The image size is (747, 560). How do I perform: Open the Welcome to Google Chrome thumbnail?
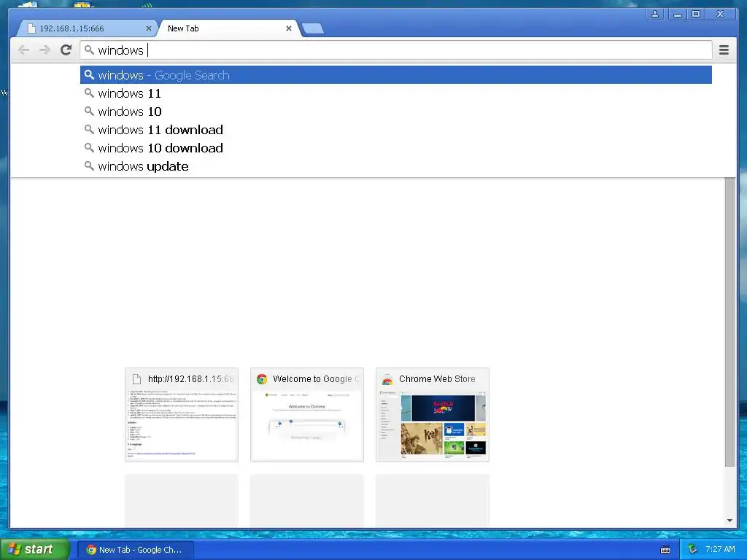click(x=307, y=415)
